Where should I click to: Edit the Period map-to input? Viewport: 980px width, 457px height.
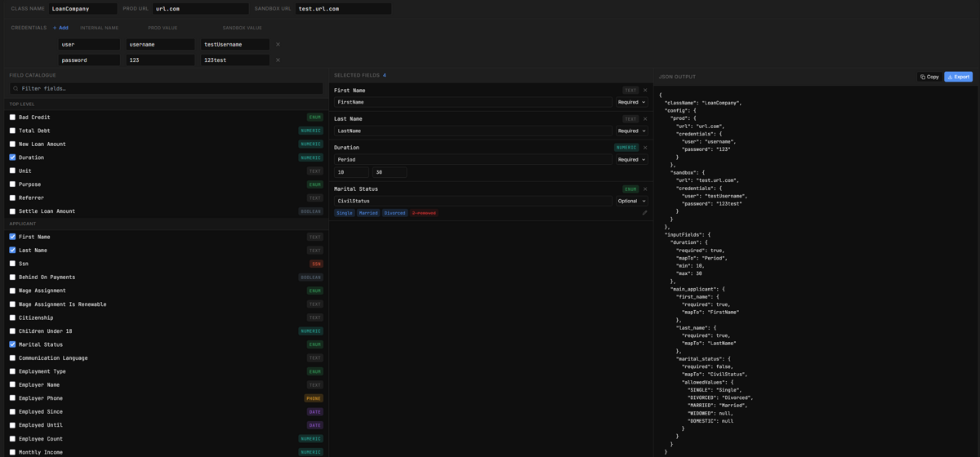pyautogui.click(x=473, y=160)
